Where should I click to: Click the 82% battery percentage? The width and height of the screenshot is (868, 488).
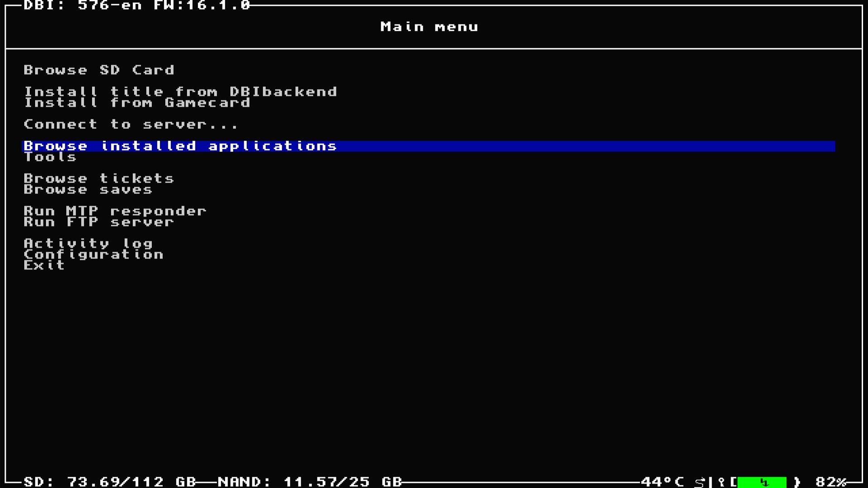(x=830, y=482)
